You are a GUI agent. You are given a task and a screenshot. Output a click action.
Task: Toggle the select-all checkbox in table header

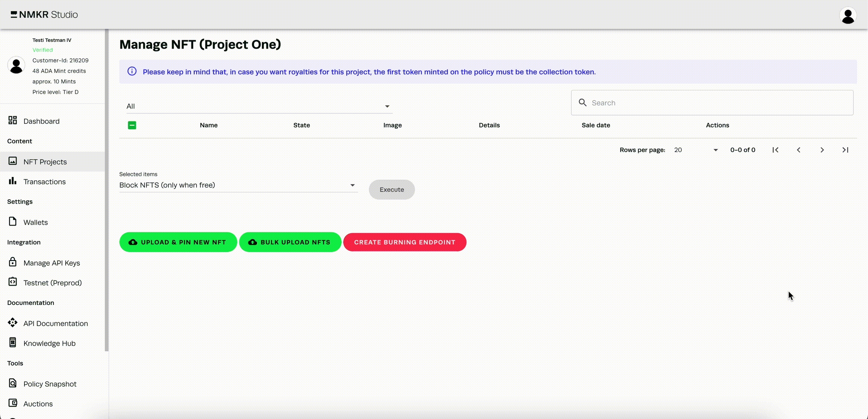pos(132,125)
